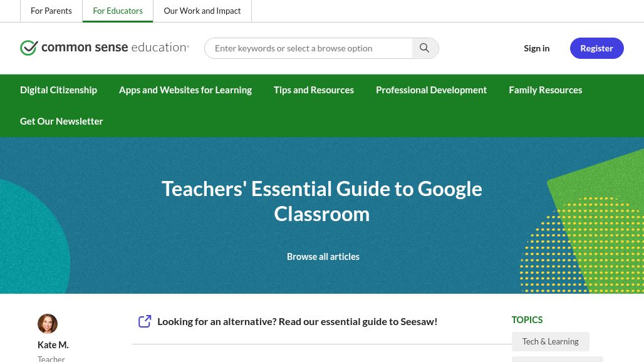The height and width of the screenshot is (362, 644).
Task: Click the Common Sense checkmark logo
Action: click(29, 48)
